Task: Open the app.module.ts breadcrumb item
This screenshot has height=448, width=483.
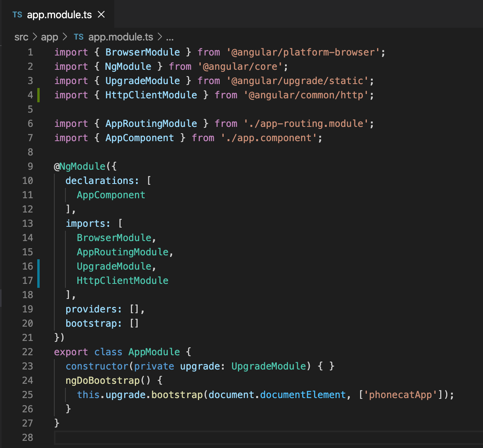Action: coord(121,37)
